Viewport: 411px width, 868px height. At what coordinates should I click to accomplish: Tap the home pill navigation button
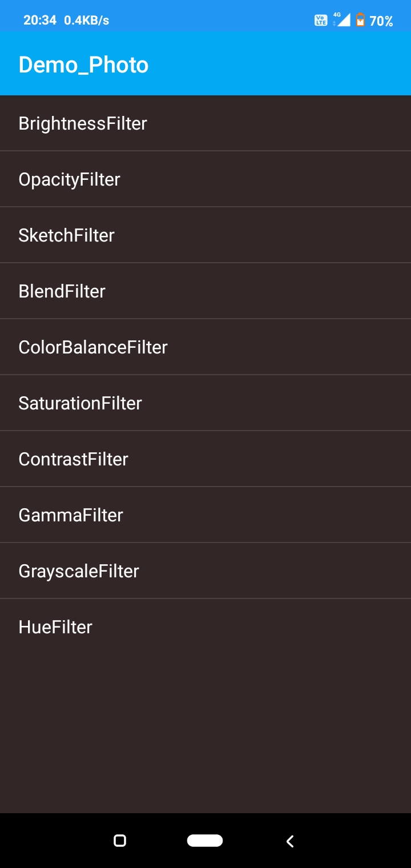tap(205, 840)
